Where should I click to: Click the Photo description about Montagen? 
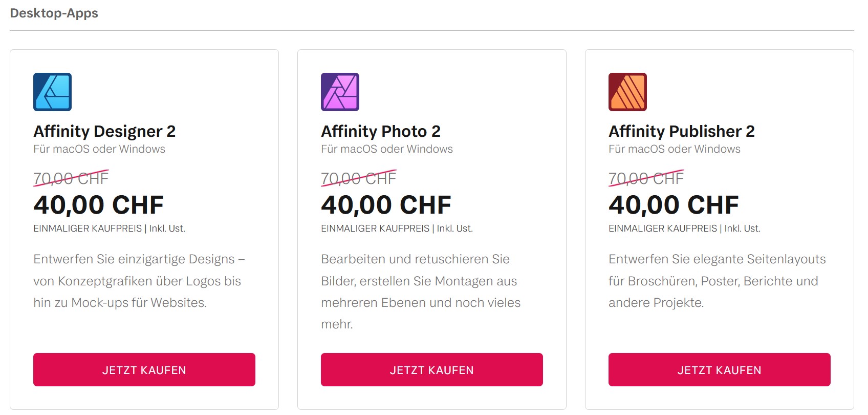[419, 281]
